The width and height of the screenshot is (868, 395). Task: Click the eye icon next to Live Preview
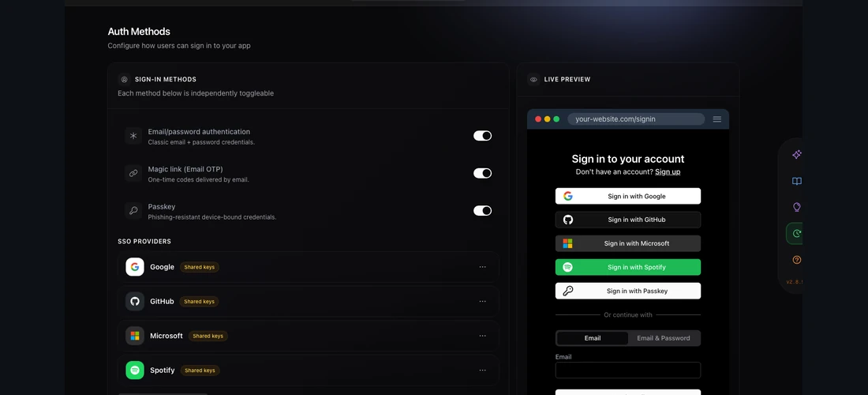[x=533, y=79]
